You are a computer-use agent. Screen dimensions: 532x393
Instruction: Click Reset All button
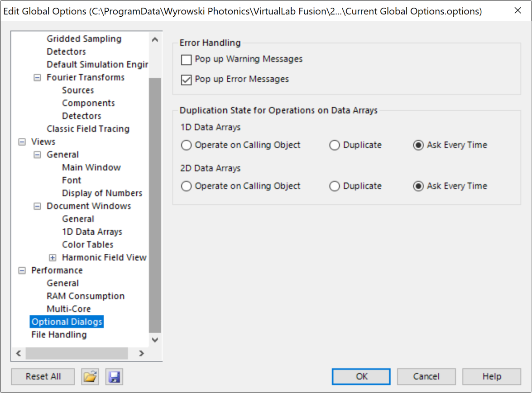(x=43, y=376)
